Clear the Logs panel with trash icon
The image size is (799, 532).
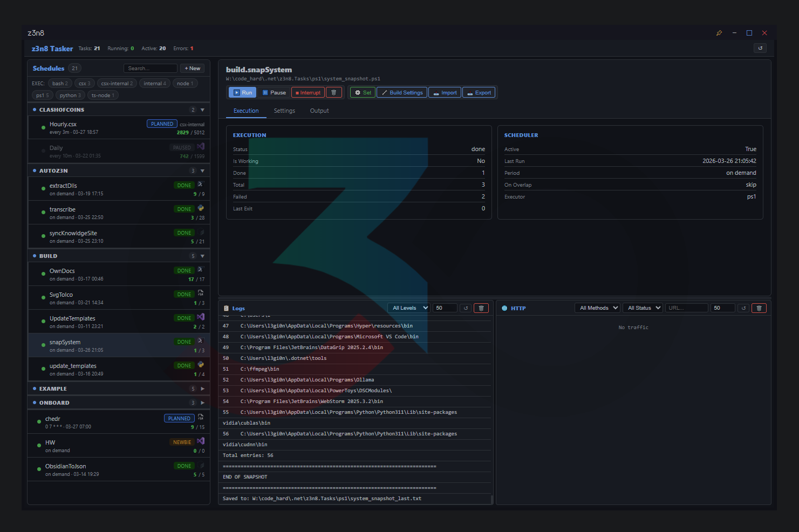tap(481, 308)
